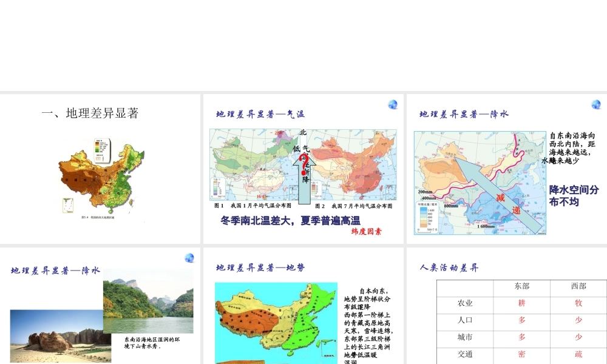Click the caption 图1 我国1月平均气温分布图
Image resolution: width=607 pixels, height=364 pixels.
tap(253, 206)
